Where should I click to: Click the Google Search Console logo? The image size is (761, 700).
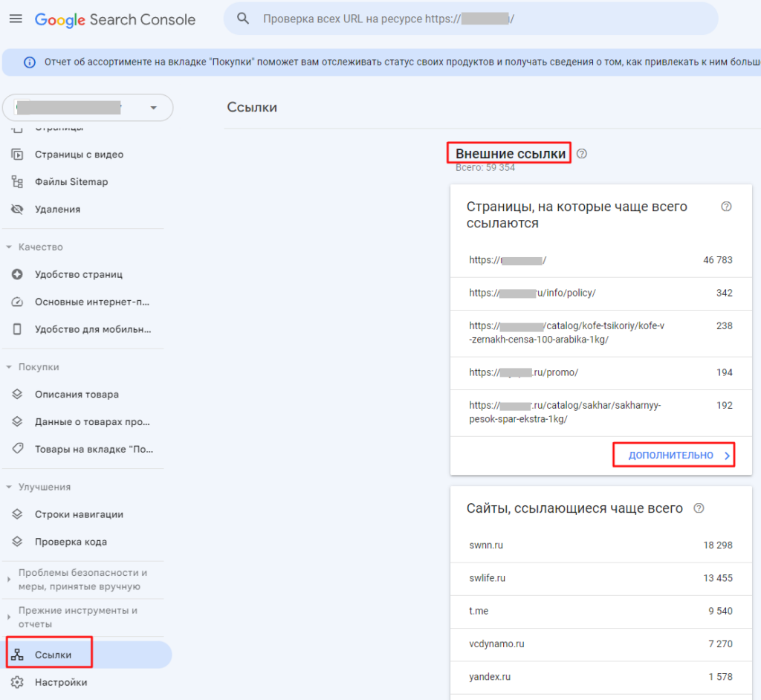(x=115, y=19)
